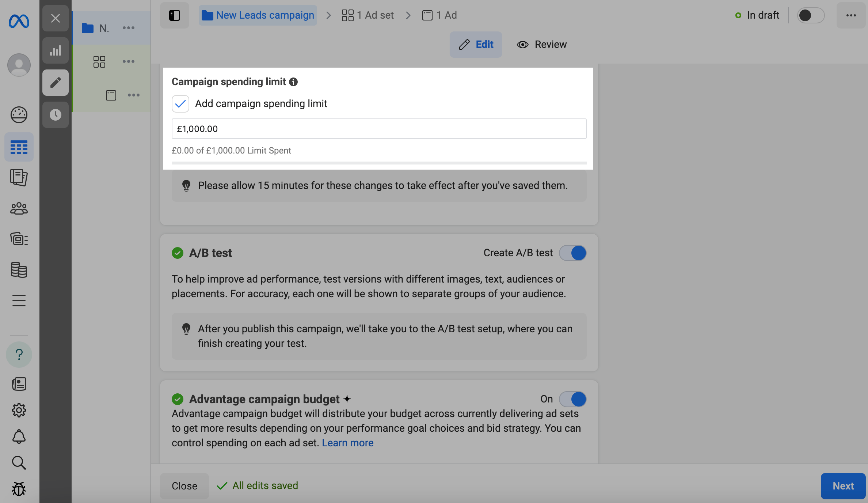Go to 1 Ad set breadcrumb
The image size is (868, 503).
(x=368, y=15)
